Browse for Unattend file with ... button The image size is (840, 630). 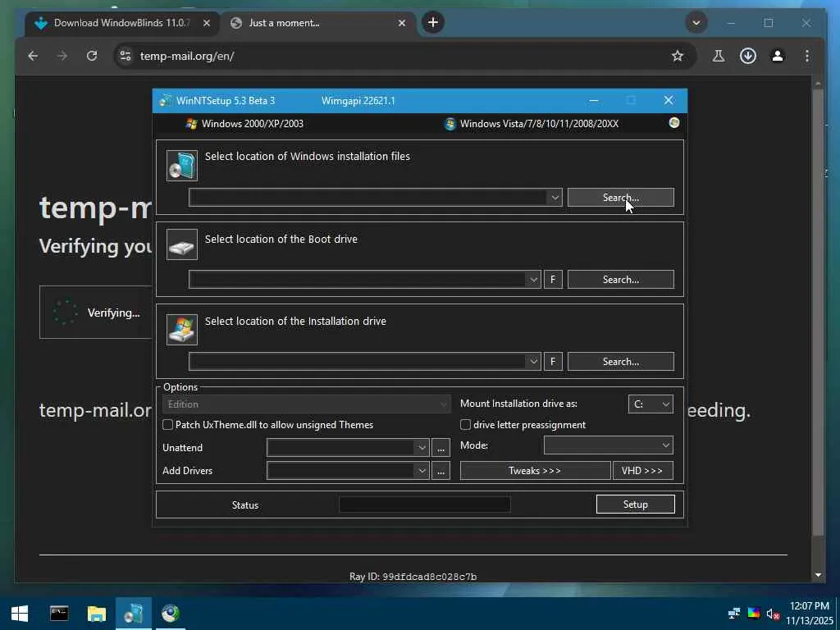tap(441, 448)
